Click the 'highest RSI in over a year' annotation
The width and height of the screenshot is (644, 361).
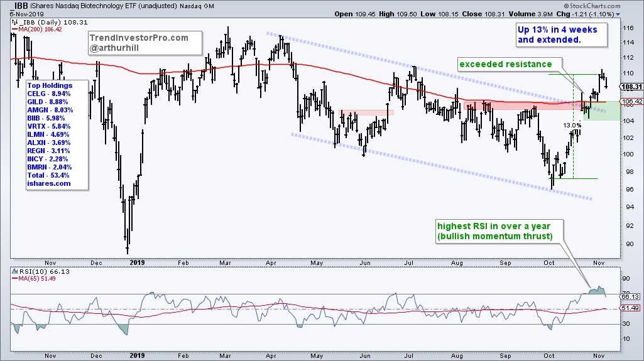point(494,226)
